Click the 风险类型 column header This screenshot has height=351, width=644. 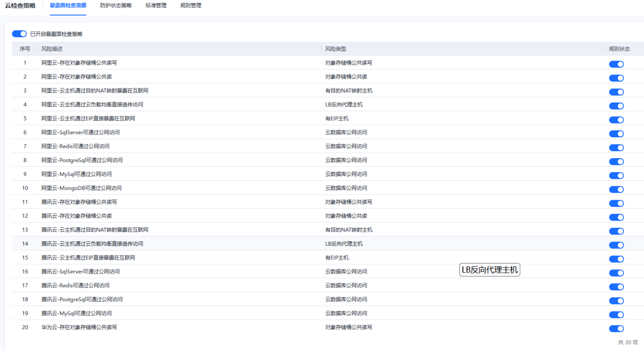pyautogui.click(x=336, y=49)
